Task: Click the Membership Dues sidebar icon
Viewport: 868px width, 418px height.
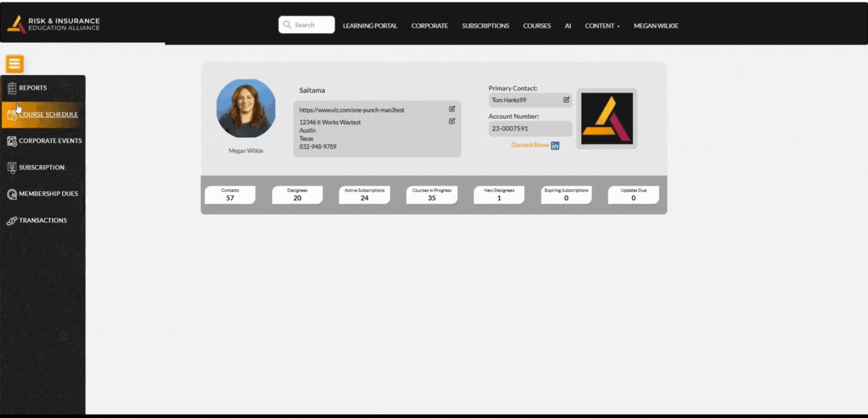Action: tap(12, 194)
